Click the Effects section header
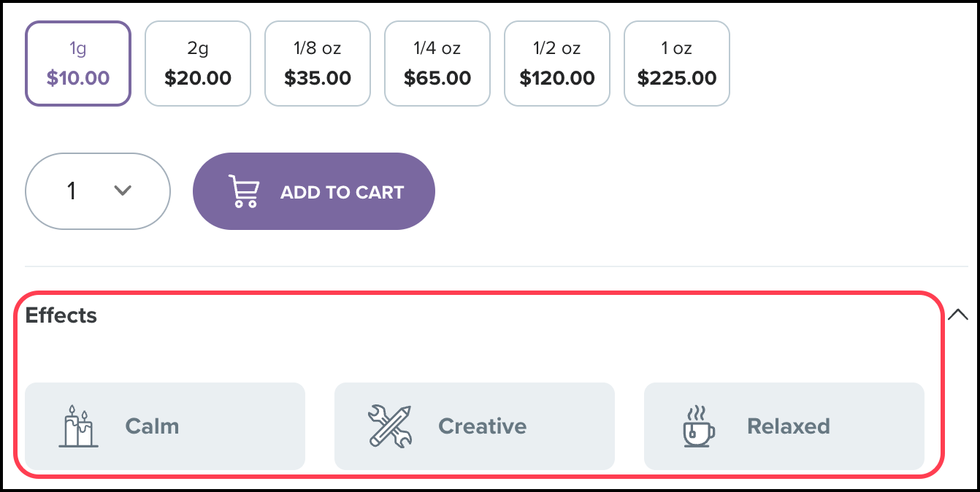The height and width of the screenshot is (492, 980). pos(61,315)
